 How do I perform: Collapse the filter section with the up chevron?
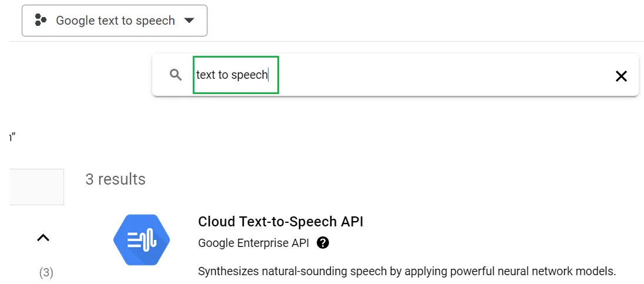click(43, 238)
